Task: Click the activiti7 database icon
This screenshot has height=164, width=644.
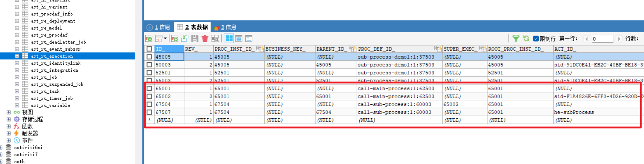Action: pyautogui.click(x=8, y=154)
